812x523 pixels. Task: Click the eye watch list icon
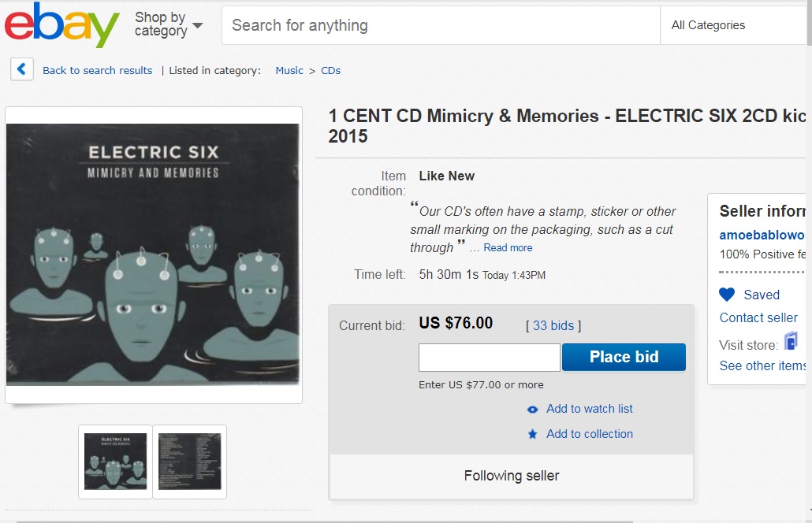pyautogui.click(x=532, y=410)
